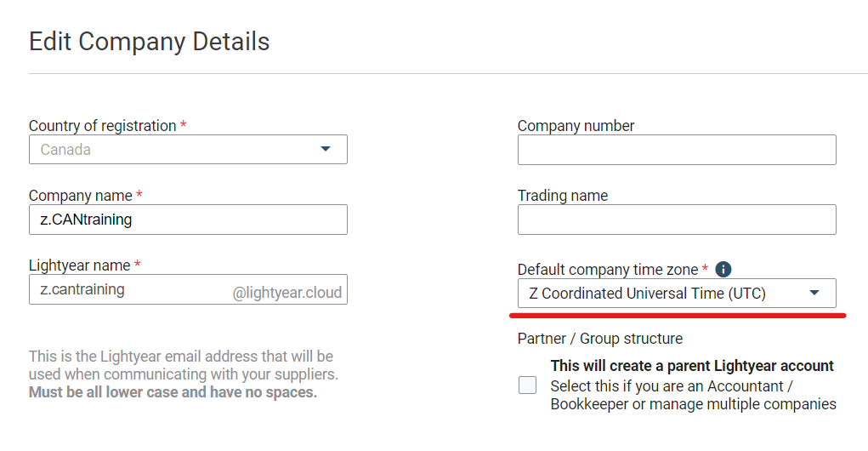The height and width of the screenshot is (451, 868).
Task: Click the time zone info icon
Action: coord(723,269)
